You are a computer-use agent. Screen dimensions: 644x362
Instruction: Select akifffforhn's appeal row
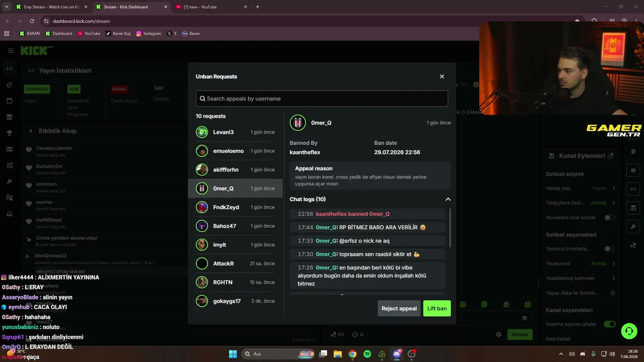coord(235,169)
